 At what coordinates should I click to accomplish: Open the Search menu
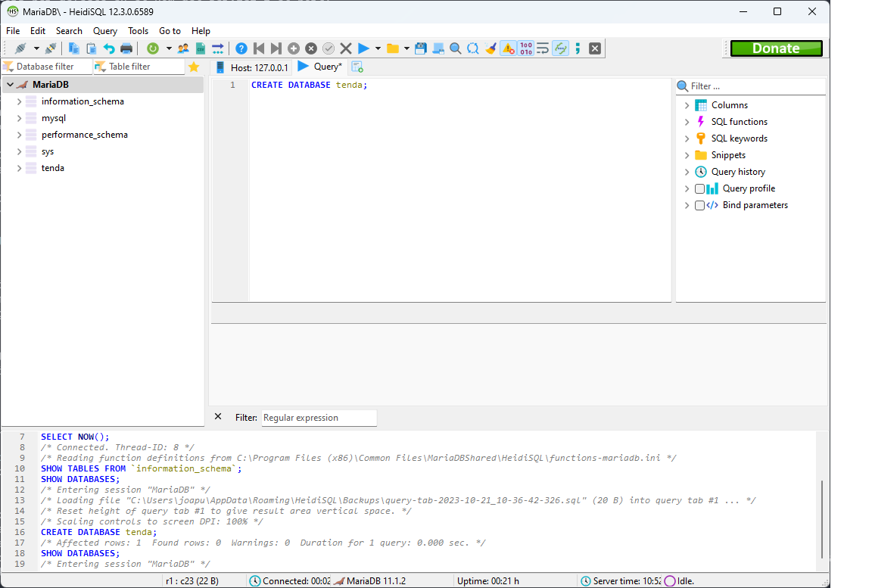tap(69, 31)
